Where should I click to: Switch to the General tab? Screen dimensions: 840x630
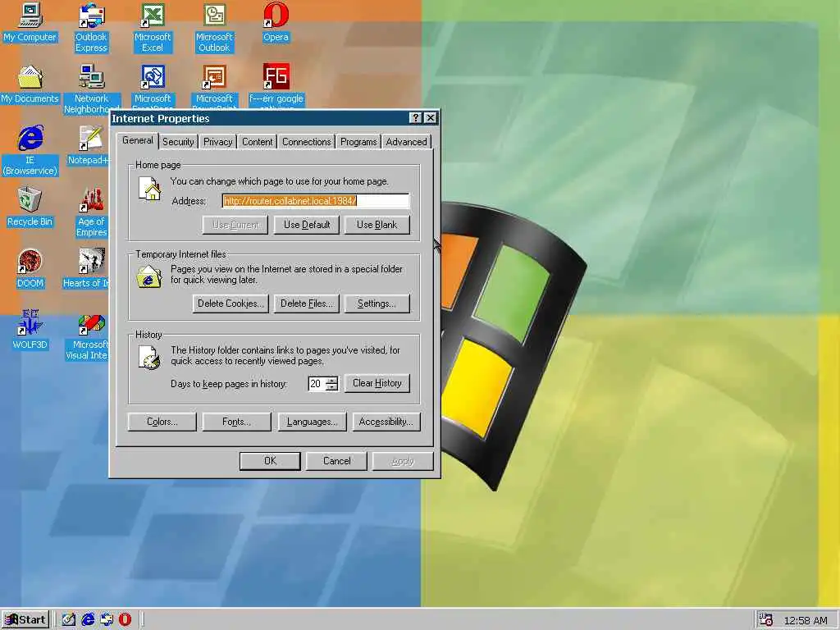click(x=137, y=140)
